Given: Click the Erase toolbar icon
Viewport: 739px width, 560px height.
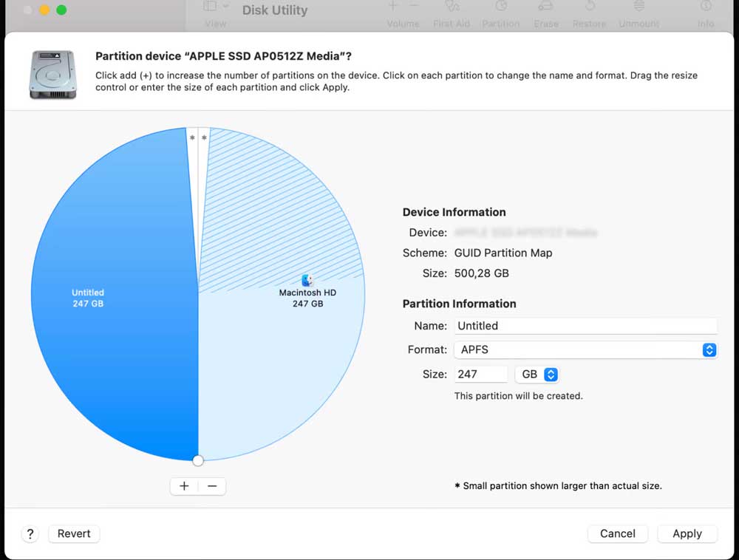Looking at the screenshot, I should click(x=546, y=6).
